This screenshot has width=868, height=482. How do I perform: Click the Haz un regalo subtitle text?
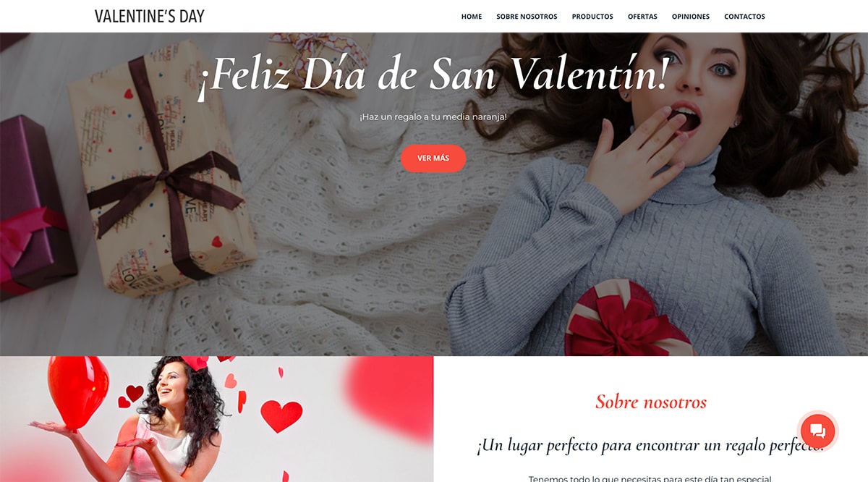(433, 117)
